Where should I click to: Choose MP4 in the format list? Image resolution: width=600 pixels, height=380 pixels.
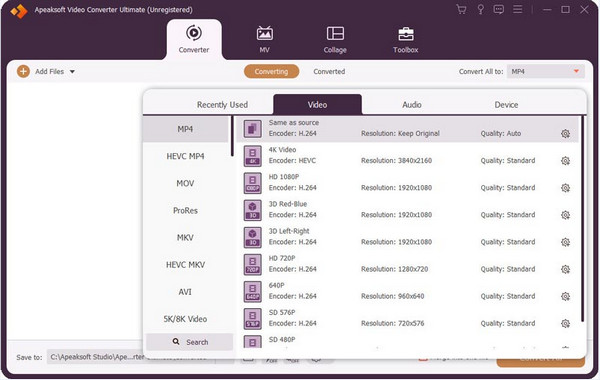pyautogui.click(x=186, y=129)
